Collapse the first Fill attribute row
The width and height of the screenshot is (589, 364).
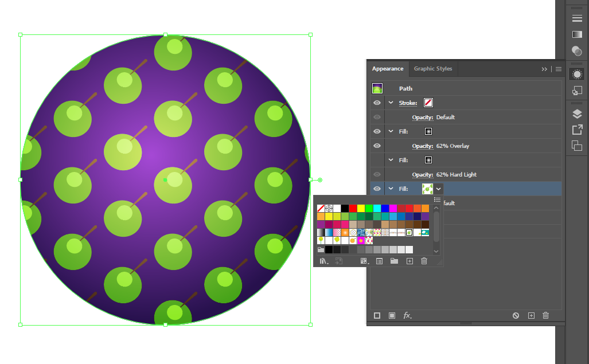point(391,131)
